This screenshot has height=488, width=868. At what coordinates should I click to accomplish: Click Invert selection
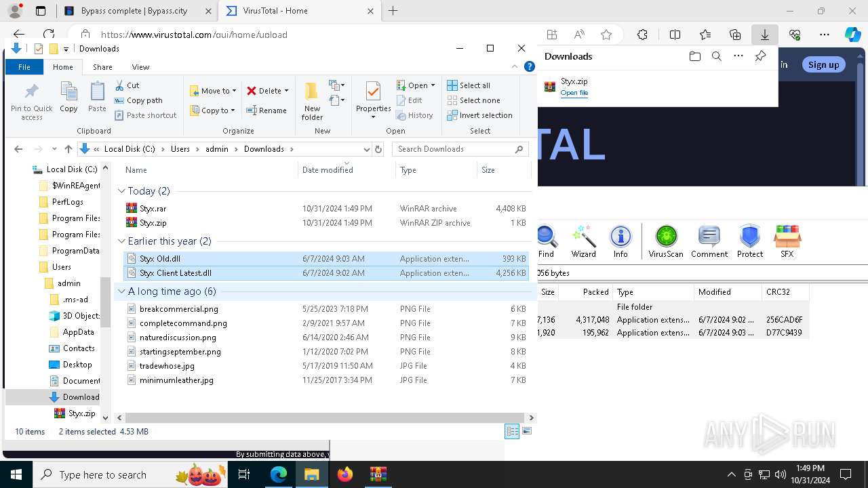pos(479,115)
